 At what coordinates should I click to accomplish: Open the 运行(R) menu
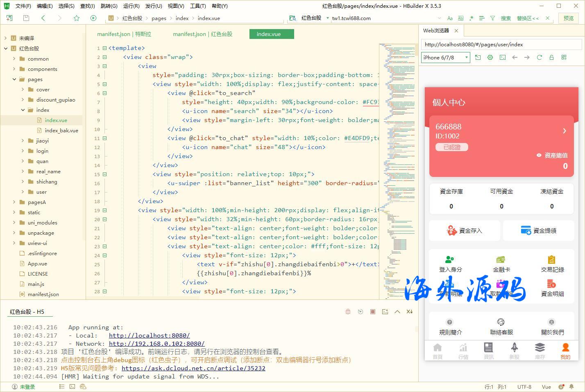click(131, 6)
